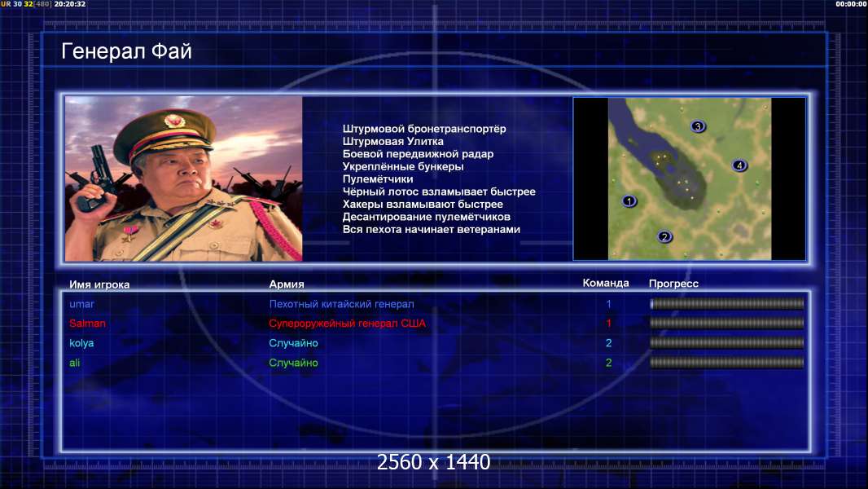Click 'Чёрный лотос взламывает быстрее' line
The height and width of the screenshot is (489, 868).
pyautogui.click(x=439, y=192)
